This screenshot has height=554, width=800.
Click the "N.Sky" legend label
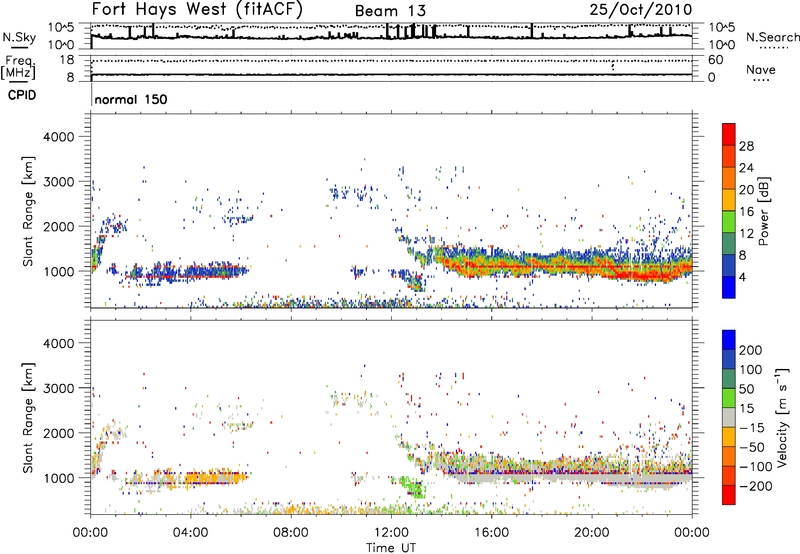tap(19, 37)
